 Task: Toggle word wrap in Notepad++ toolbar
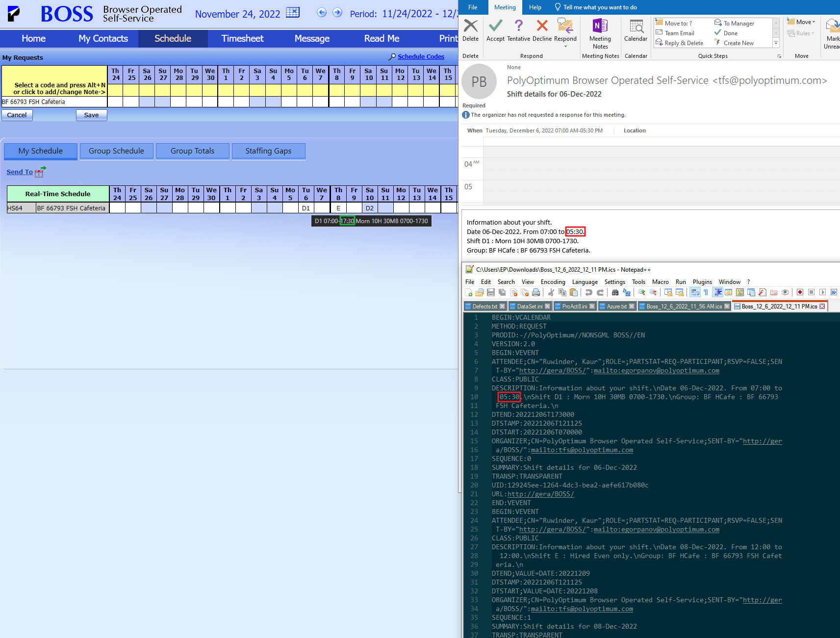click(x=695, y=292)
